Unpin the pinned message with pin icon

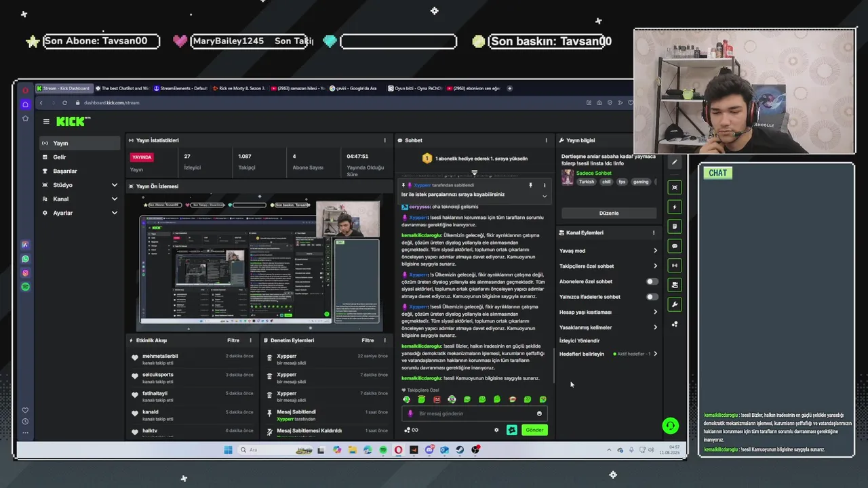[x=530, y=185]
